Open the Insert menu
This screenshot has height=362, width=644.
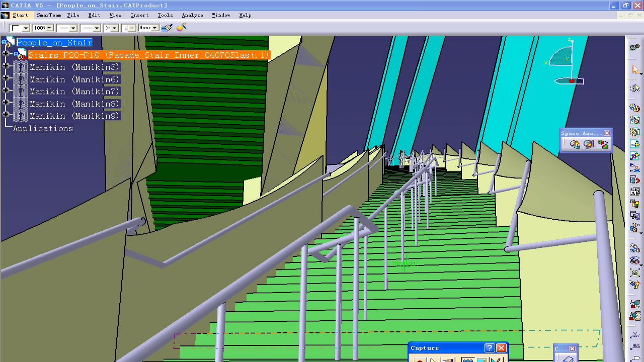(x=139, y=15)
